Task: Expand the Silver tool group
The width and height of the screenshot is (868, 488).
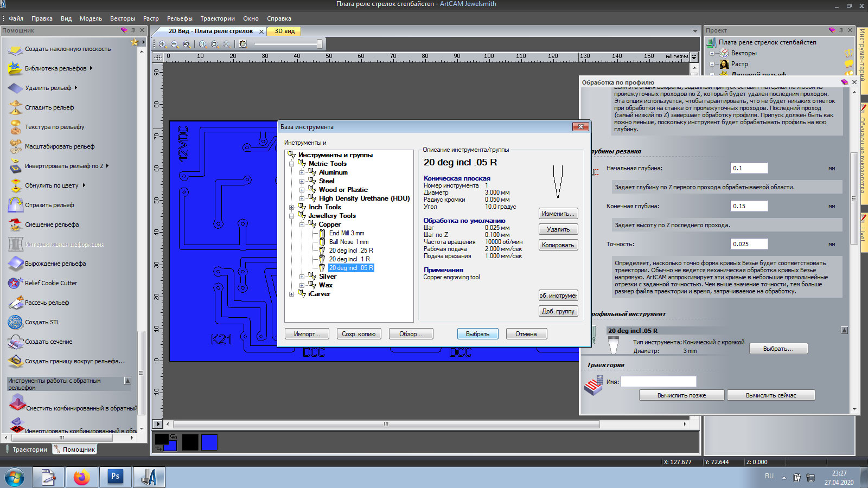Action: pyautogui.click(x=302, y=277)
